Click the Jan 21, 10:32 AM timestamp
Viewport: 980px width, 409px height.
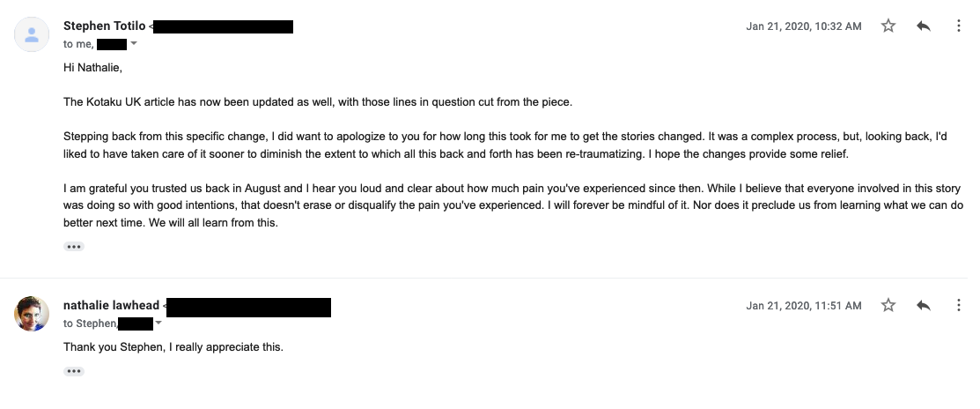[803, 26]
